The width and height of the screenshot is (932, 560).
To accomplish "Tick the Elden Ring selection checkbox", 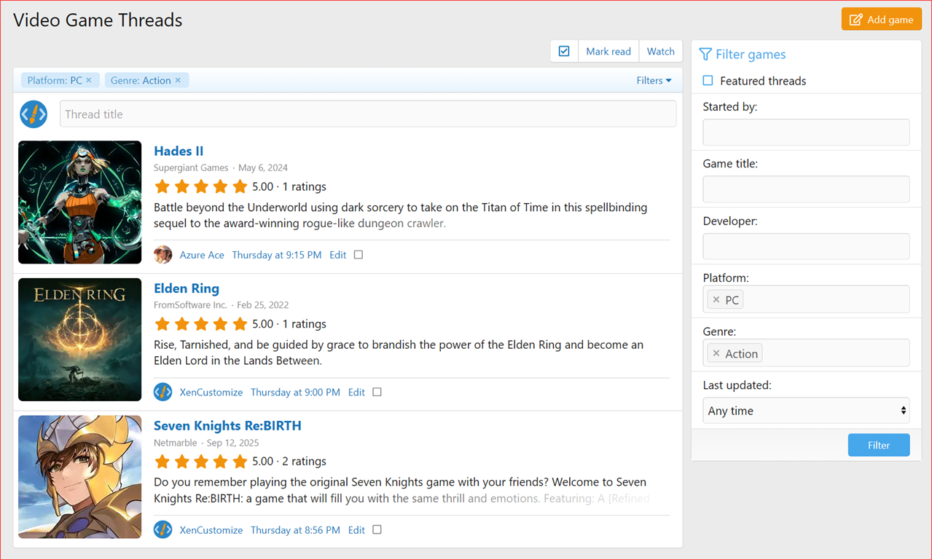I will click(x=377, y=392).
